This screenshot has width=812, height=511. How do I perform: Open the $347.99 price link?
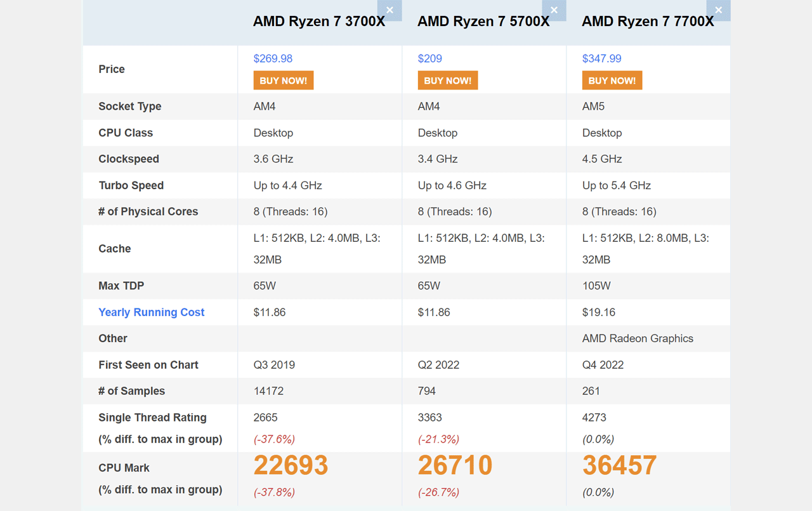(x=602, y=58)
